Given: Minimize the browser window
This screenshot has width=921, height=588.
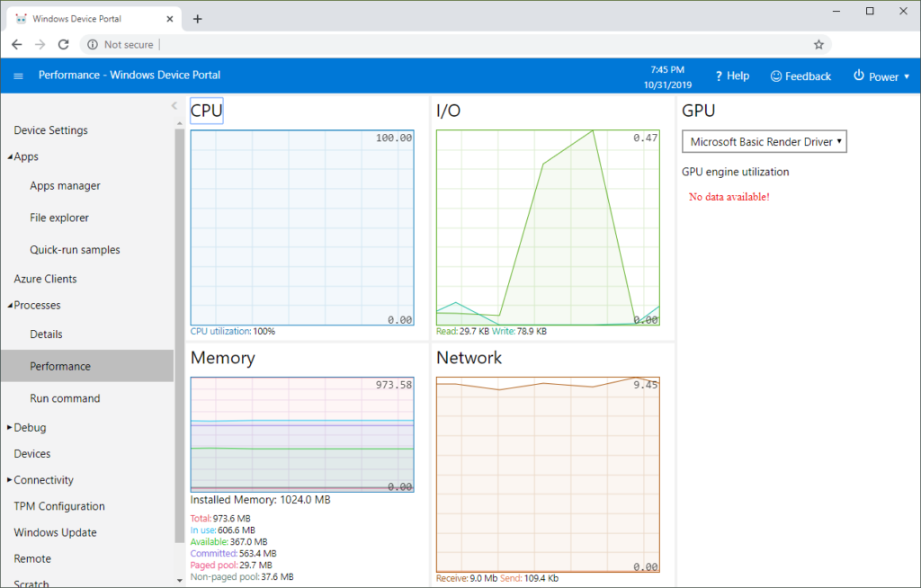Looking at the screenshot, I should (836, 11).
